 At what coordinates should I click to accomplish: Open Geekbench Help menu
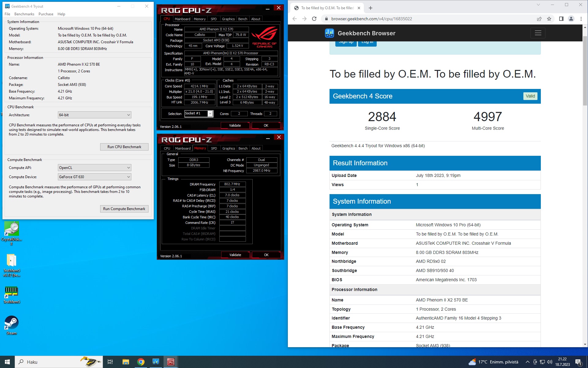(x=61, y=14)
